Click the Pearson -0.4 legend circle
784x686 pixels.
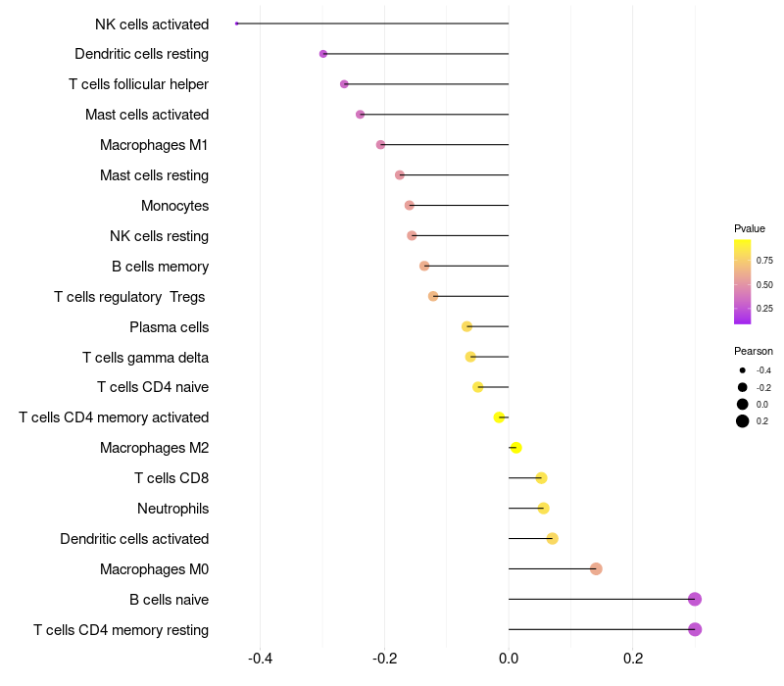[x=743, y=370]
